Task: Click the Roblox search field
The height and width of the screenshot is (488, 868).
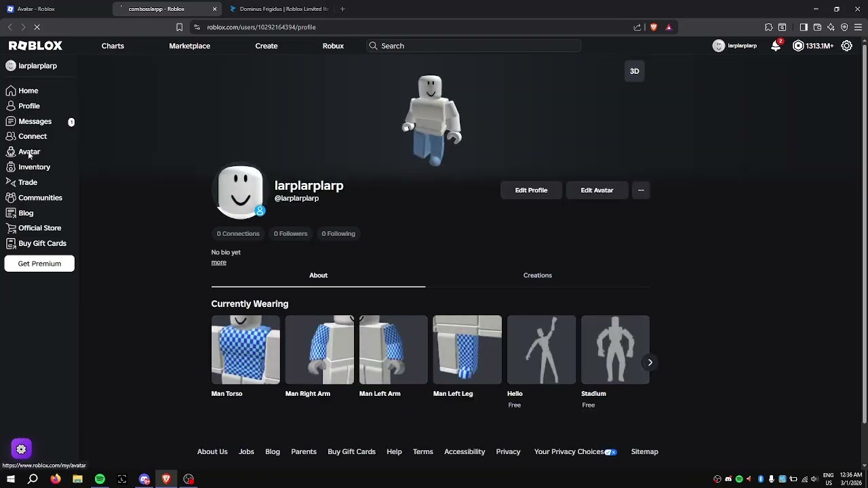Action: pyautogui.click(x=473, y=45)
